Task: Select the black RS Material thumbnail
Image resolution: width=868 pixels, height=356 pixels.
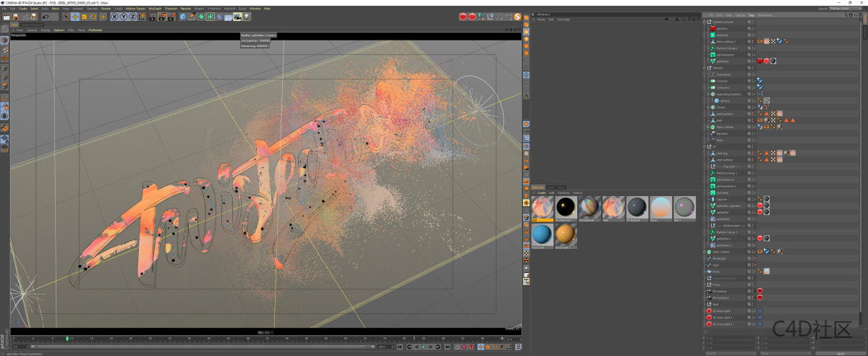Action: [x=566, y=207]
